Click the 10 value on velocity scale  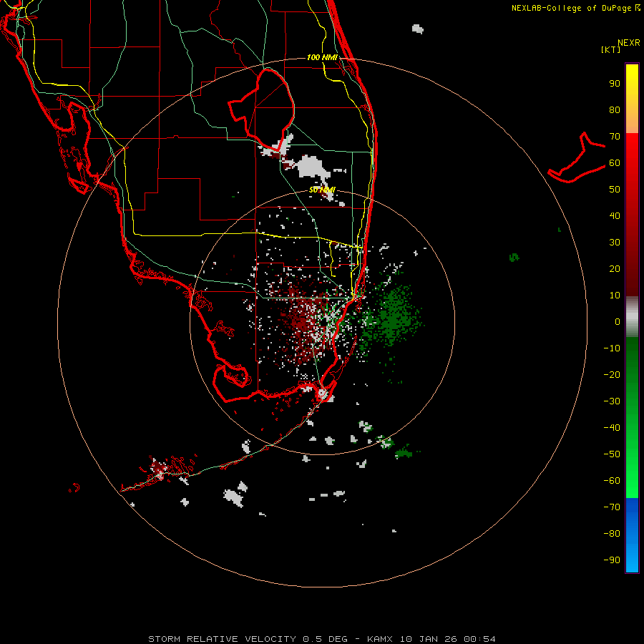(615, 296)
